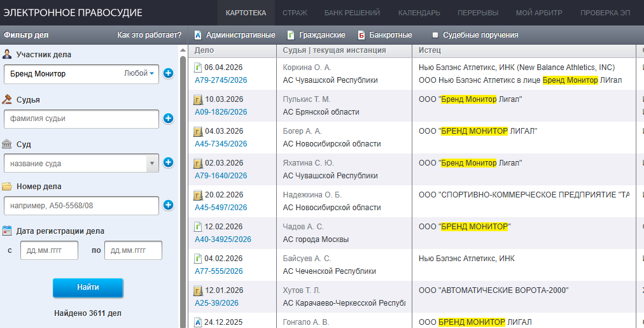644x328 pixels.
Task: Click the participant person icon
Action: [x=7, y=54]
